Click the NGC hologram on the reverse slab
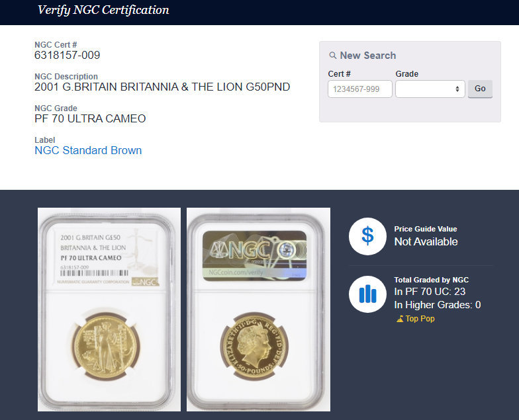519x420 pixels. click(x=254, y=255)
